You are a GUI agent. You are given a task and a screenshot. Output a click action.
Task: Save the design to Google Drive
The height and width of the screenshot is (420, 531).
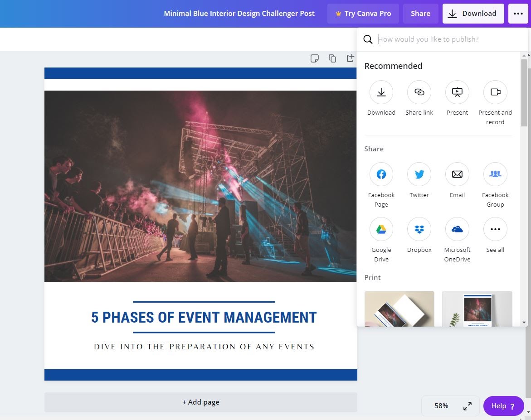(x=381, y=229)
